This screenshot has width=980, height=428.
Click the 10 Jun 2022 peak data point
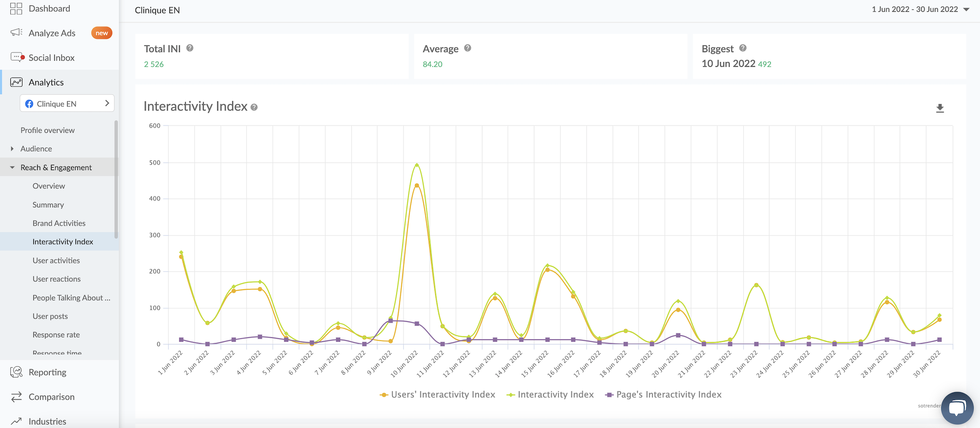click(416, 165)
